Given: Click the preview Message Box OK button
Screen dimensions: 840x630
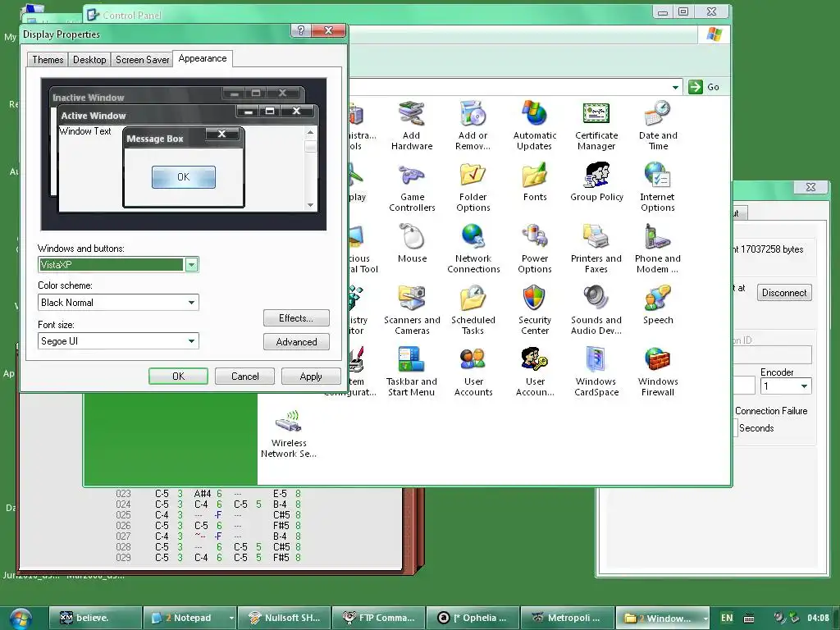Looking at the screenshot, I should coord(184,177).
